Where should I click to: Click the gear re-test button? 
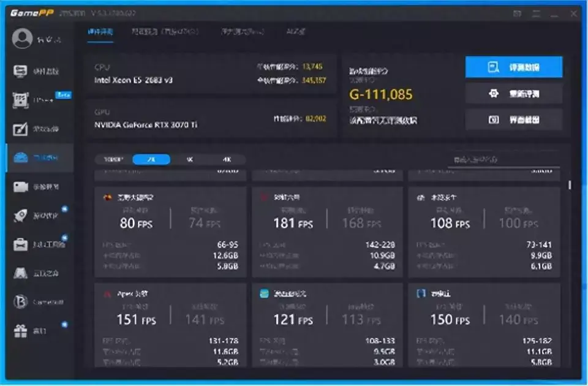tap(514, 93)
